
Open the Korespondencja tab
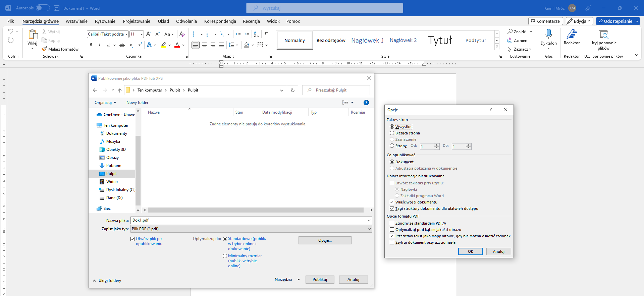click(x=220, y=21)
